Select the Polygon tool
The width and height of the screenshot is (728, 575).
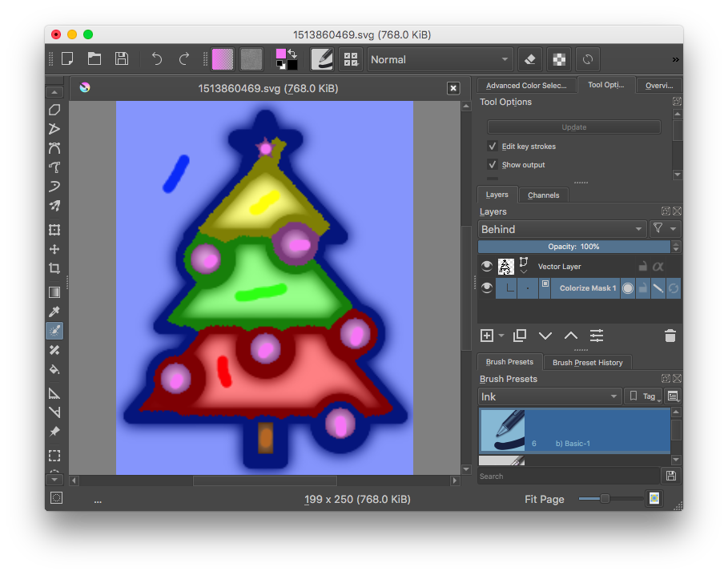point(54,110)
